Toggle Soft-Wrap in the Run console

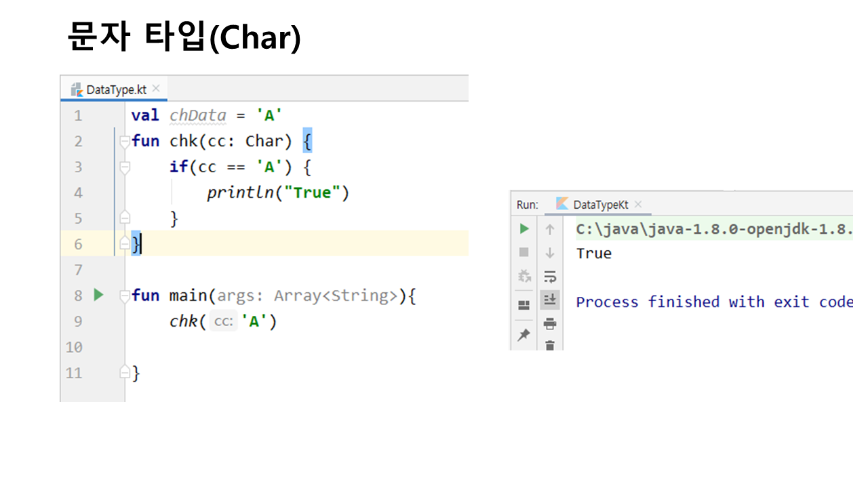pos(550,277)
